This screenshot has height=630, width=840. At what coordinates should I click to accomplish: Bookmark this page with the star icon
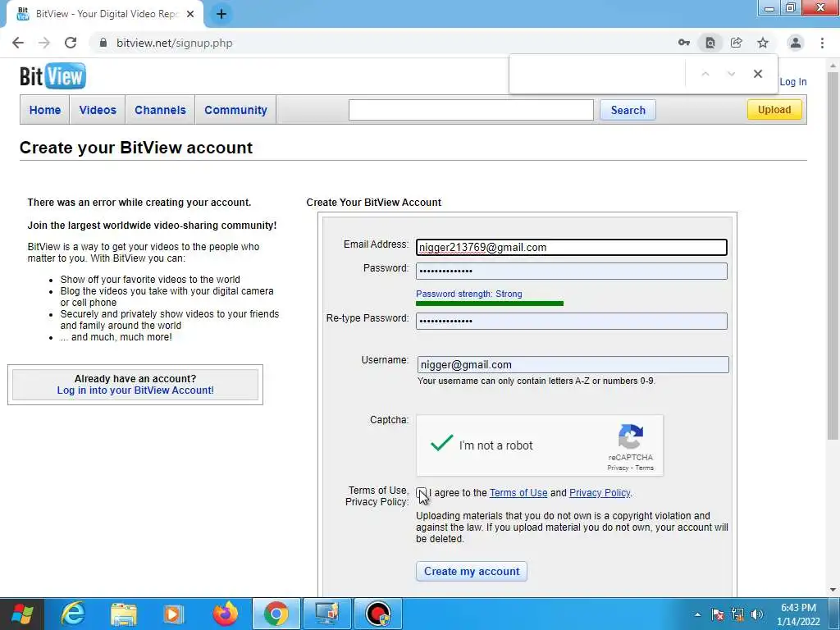[763, 43]
